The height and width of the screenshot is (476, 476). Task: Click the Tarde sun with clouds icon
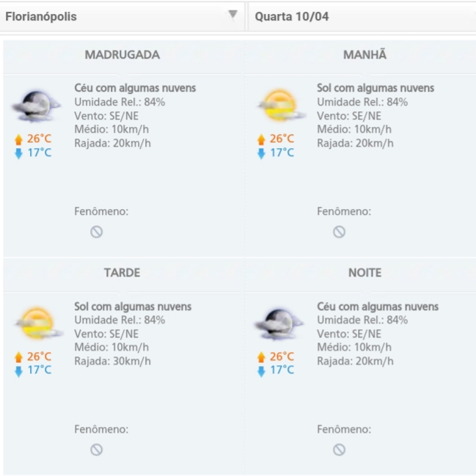click(35, 324)
